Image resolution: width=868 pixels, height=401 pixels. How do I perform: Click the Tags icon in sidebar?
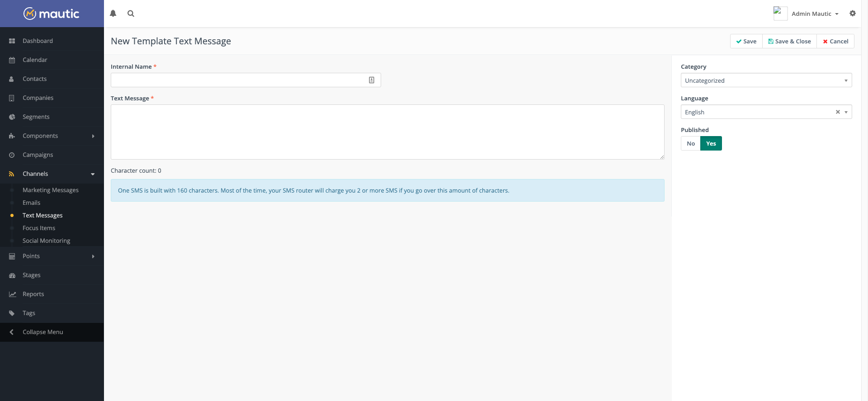(x=12, y=313)
